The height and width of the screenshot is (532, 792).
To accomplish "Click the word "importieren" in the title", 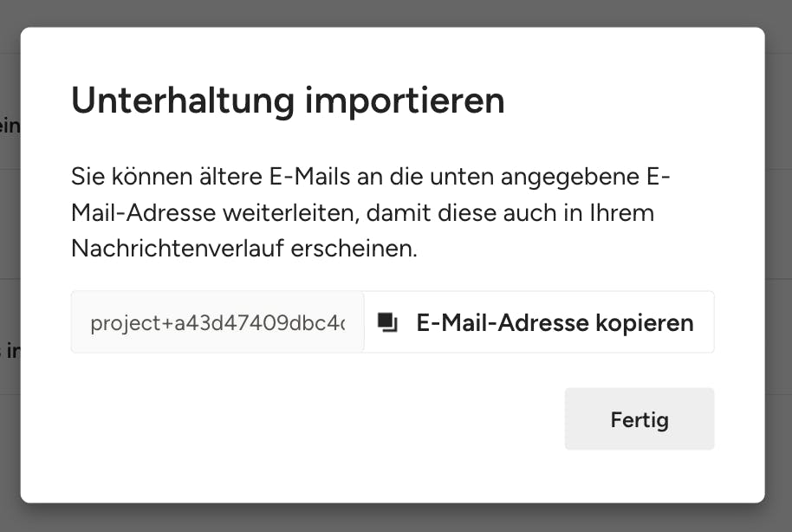I will click(404, 101).
